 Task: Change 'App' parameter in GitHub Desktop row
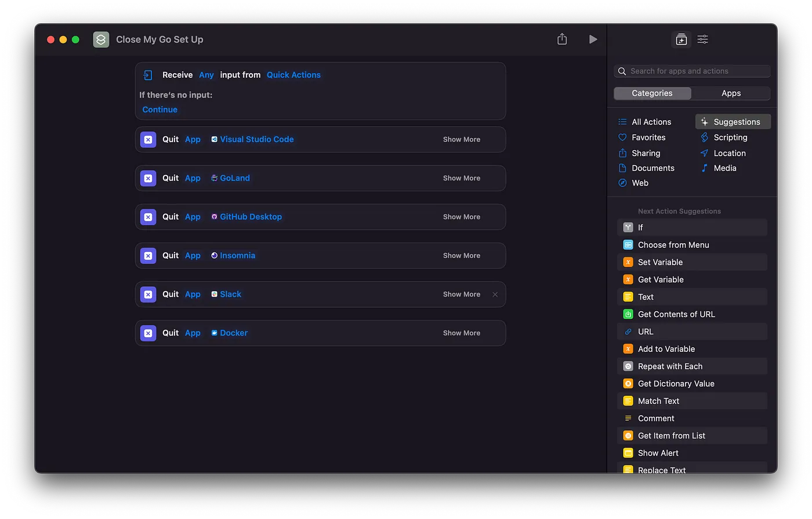click(x=193, y=217)
